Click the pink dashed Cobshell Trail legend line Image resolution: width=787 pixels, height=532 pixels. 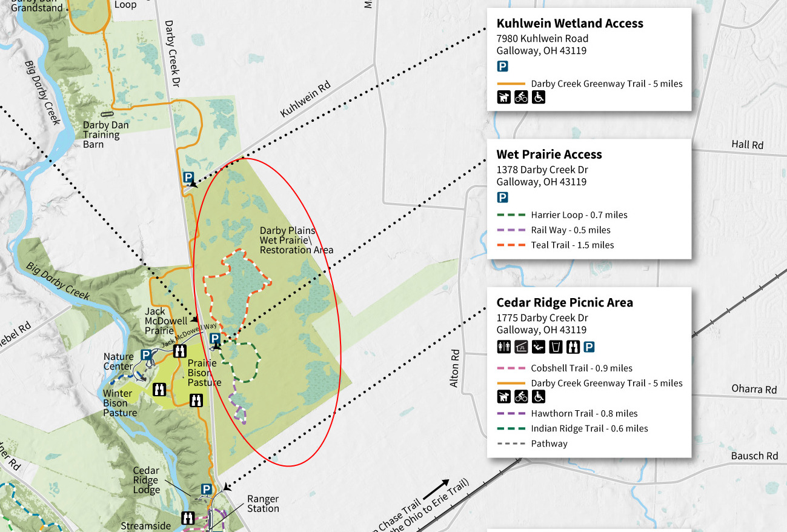coord(511,368)
